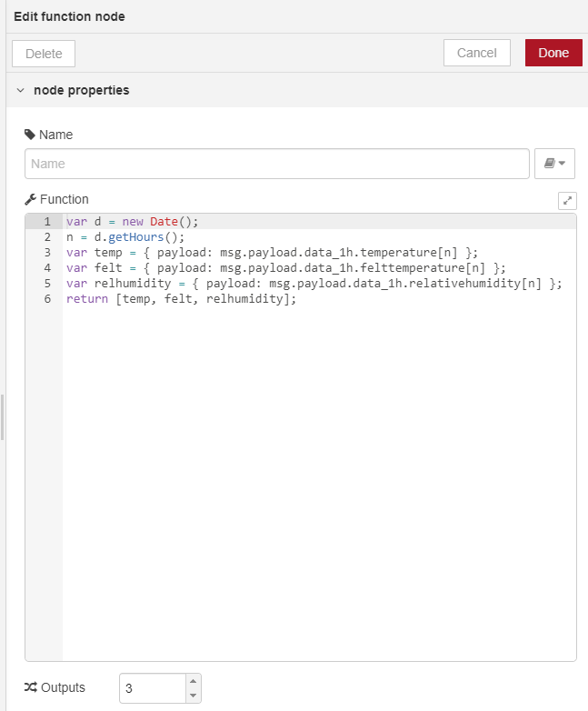
Task: Click the panel resize handle on left edge
Action: click(x=3, y=416)
